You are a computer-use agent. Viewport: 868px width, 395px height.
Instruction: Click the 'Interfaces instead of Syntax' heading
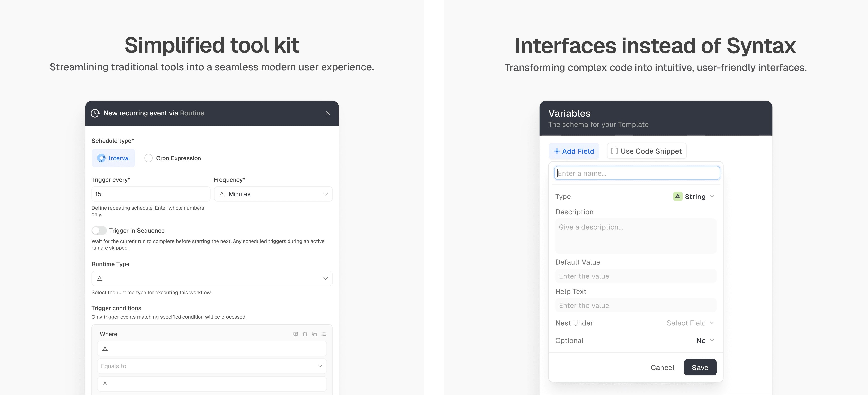(655, 45)
